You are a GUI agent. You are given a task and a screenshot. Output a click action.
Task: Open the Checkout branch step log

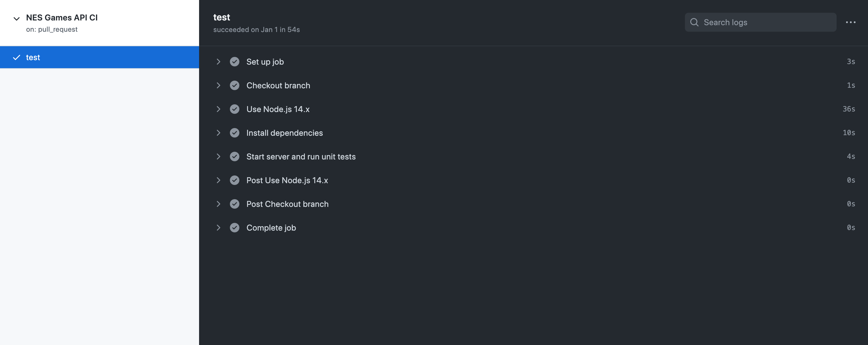pyautogui.click(x=278, y=85)
